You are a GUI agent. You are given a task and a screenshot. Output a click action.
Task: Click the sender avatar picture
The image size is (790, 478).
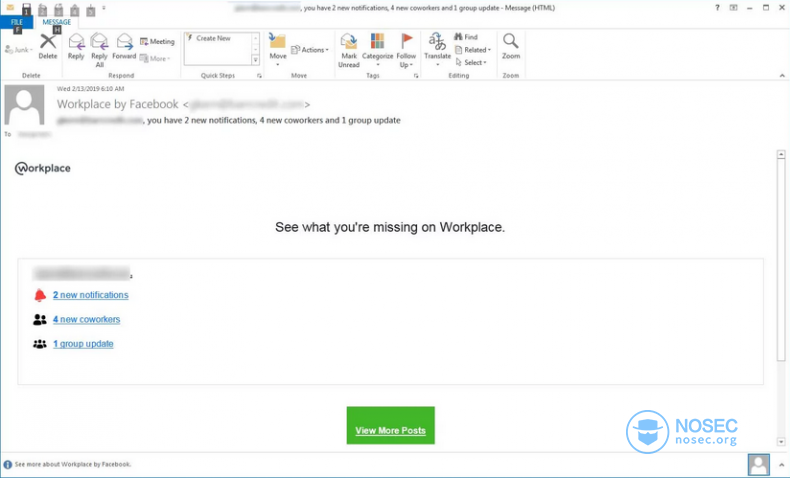pos(24,105)
